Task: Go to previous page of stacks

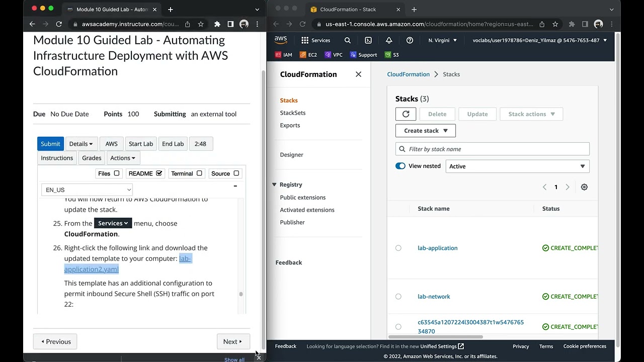Action: pyautogui.click(x=544, y=187)
